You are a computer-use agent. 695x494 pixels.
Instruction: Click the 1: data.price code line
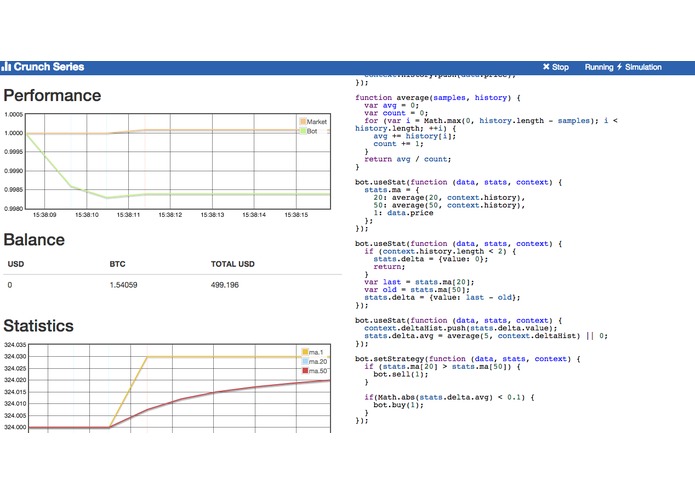coord(403,213)
